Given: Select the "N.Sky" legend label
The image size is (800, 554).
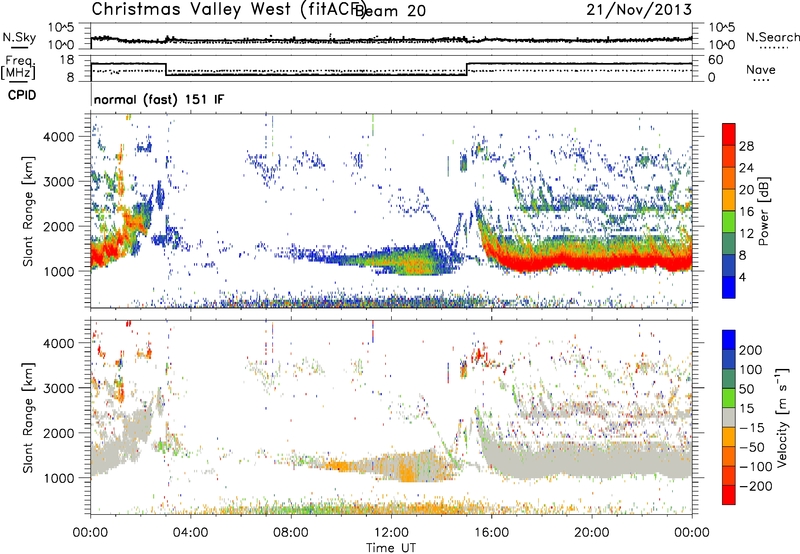Looking at the screenshot, I should (x=19, y=37).
